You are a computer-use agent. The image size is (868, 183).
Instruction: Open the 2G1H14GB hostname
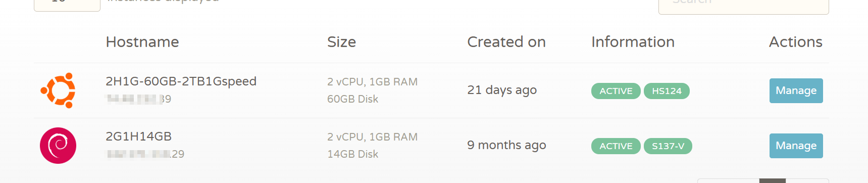pos(138,136)
